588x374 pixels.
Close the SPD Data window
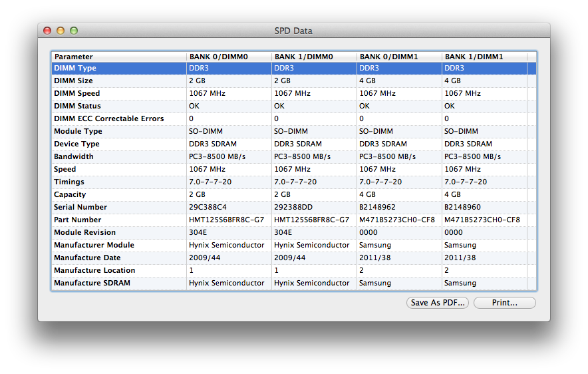[x=47, y=31]
